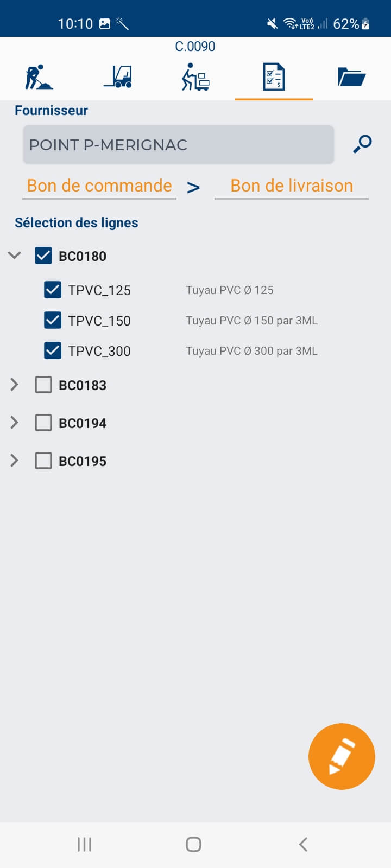Tap the Android home button
The height and width of the screenshot is (868, 391).
tap(193, 844)
